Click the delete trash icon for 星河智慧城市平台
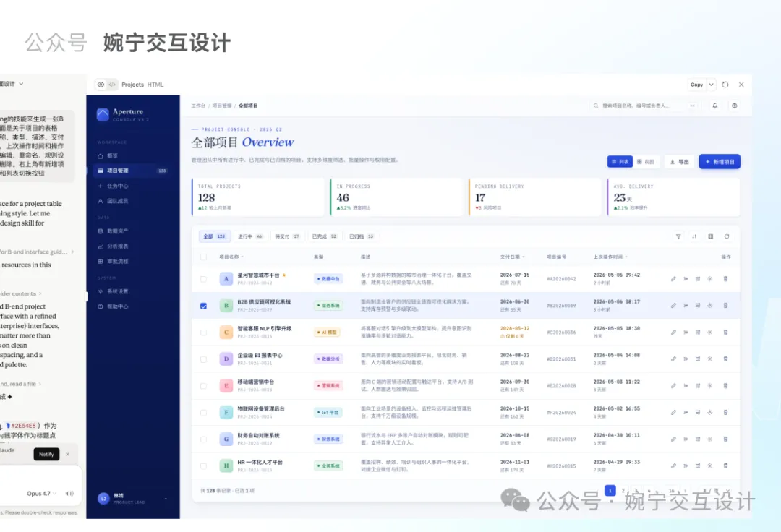This screenshot has height=532, width=781. pos(725,279)
